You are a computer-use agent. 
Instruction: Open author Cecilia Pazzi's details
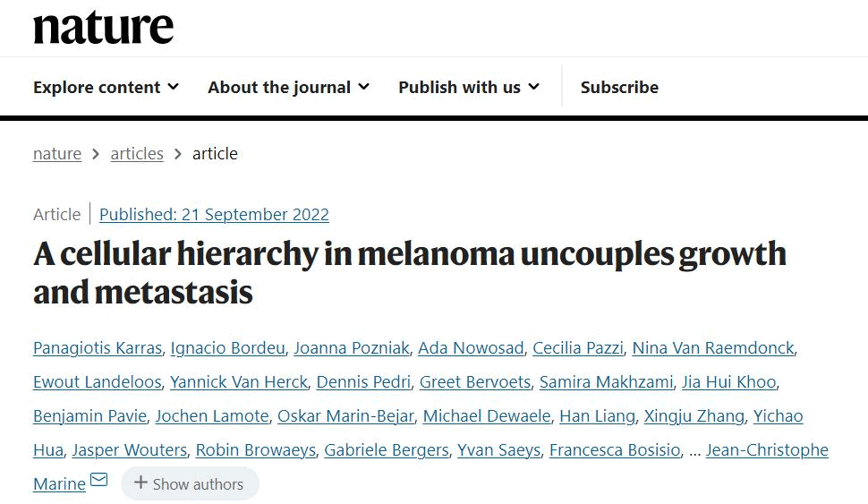pos(577,347)
